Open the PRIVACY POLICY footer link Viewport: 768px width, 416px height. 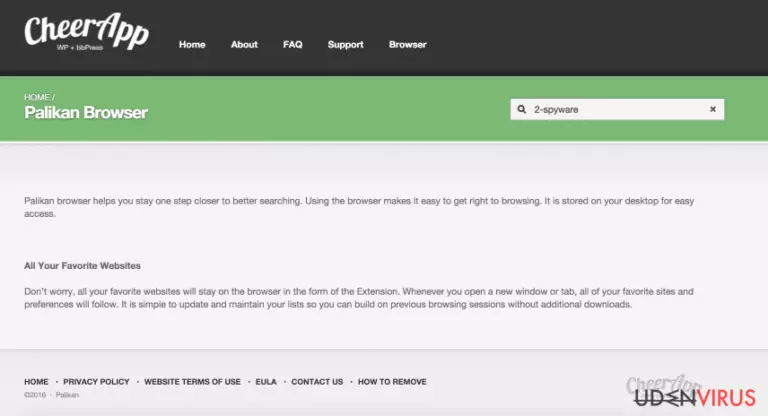coord(96,382)
